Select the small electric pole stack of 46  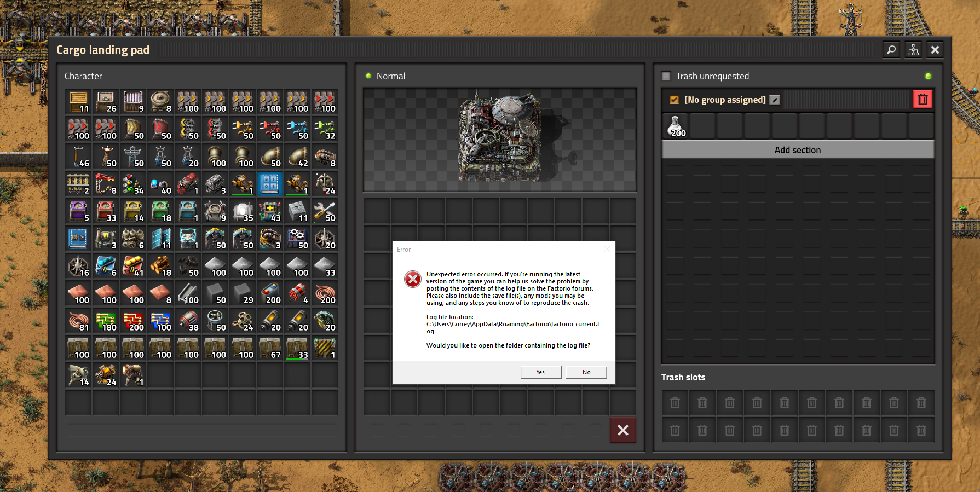point(78,157)
